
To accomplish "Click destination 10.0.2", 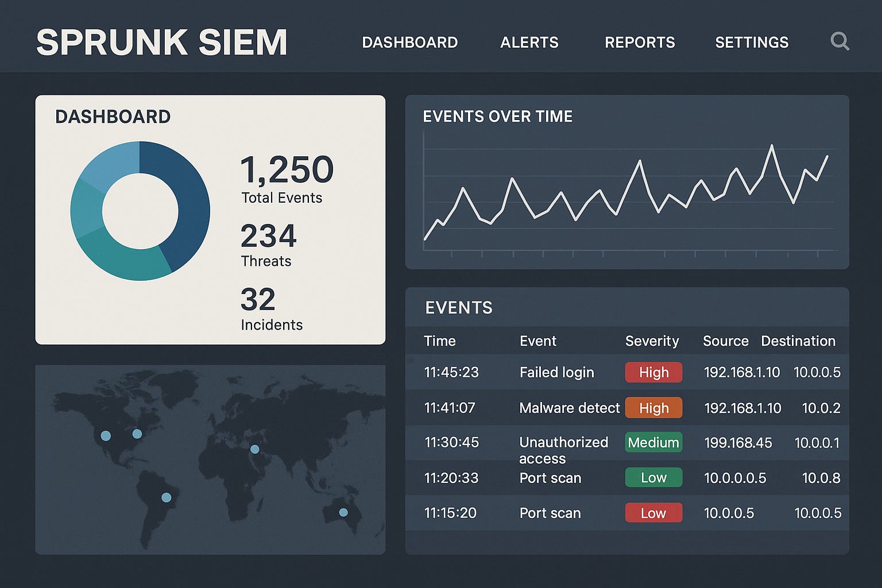I will click(821, 408).
